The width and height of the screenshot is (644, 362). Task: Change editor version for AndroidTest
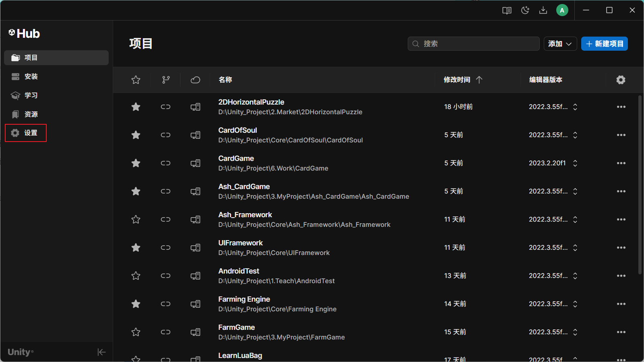(575, 276)
